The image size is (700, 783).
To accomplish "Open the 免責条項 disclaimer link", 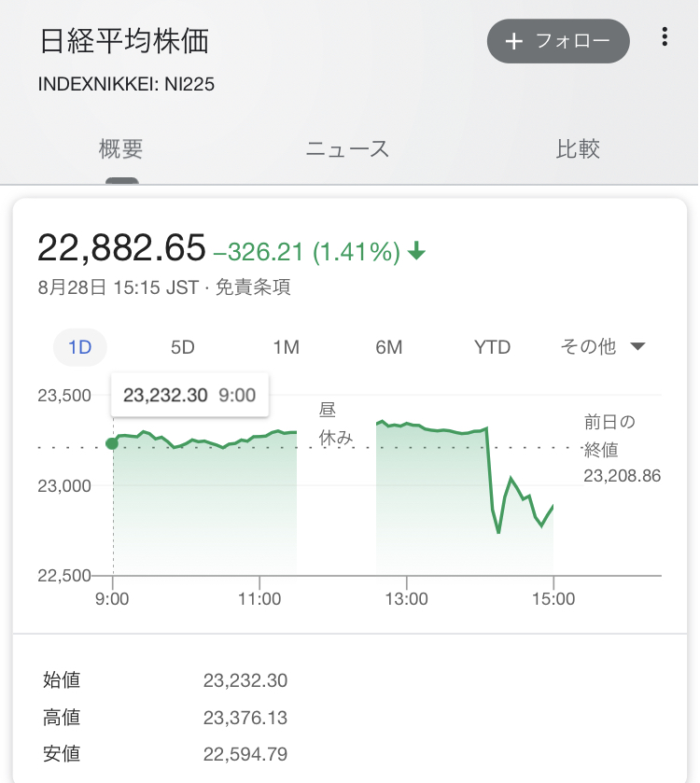I will click(253, 287).
